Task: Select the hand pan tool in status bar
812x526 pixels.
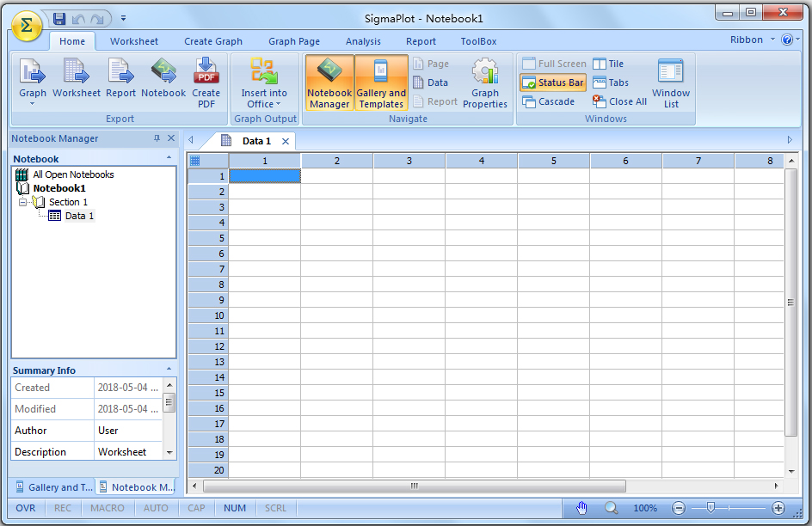Action: click(x=581, y=508)
